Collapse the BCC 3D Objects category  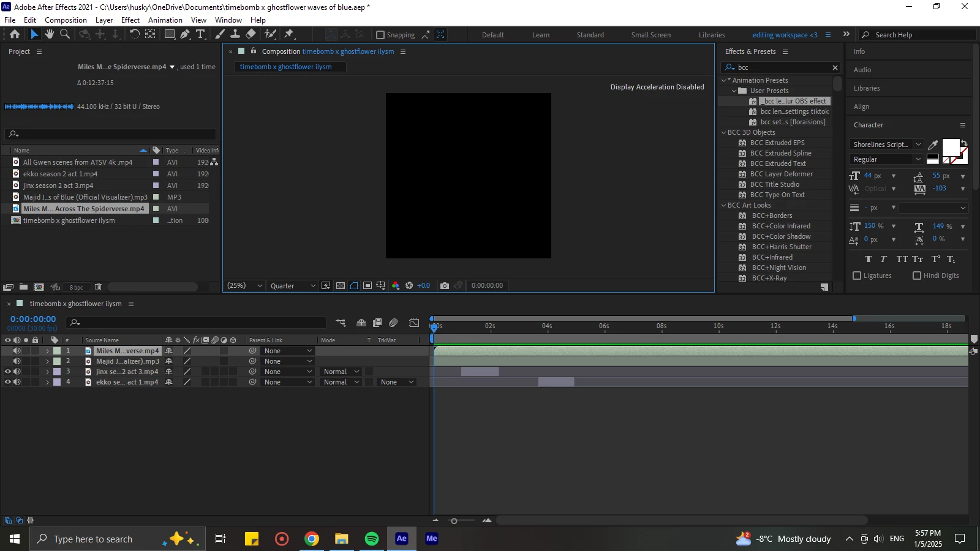point(723,132)
